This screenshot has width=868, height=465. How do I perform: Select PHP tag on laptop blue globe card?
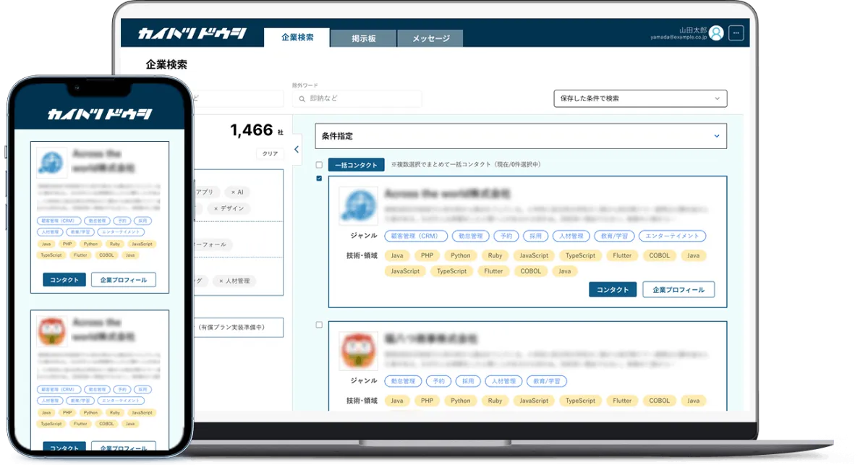(427, 255)
